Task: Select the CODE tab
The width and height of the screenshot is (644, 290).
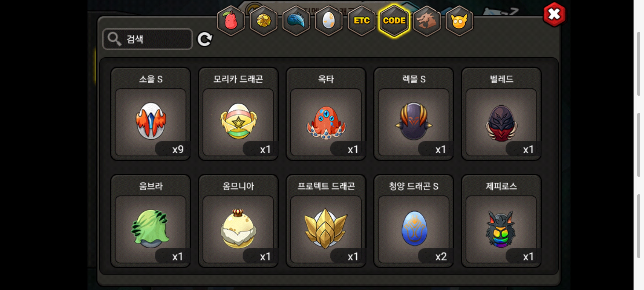Action: (394, 21)
